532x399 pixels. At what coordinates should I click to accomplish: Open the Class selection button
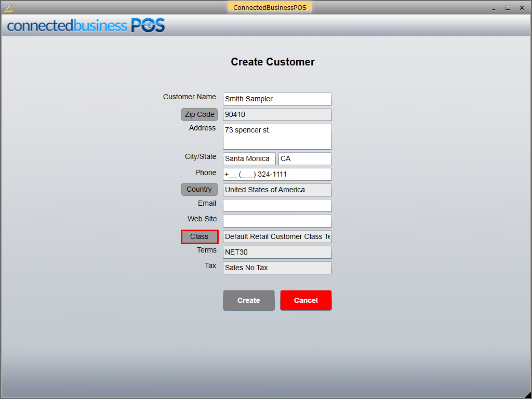click(x=199, y=236)
